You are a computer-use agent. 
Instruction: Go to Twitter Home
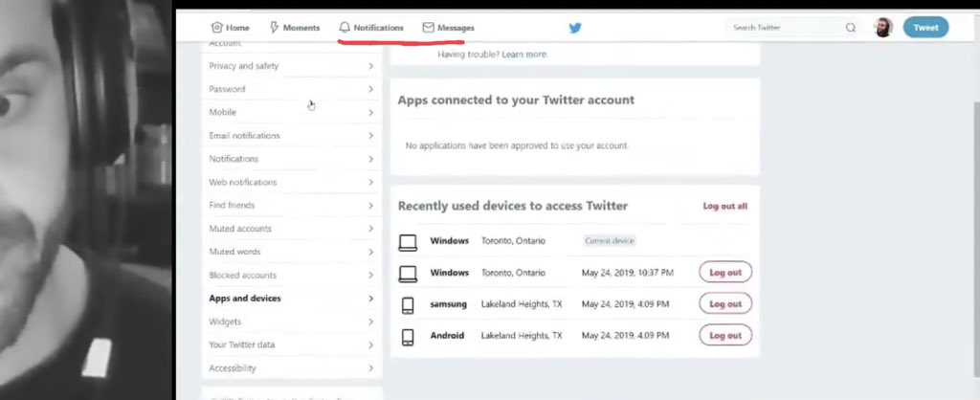click(x=231, y=28)
